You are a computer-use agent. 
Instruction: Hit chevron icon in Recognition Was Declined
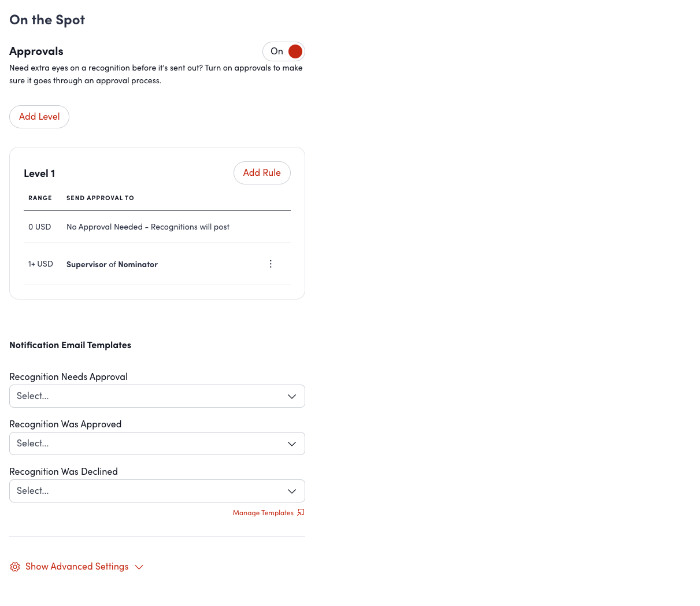292,492
